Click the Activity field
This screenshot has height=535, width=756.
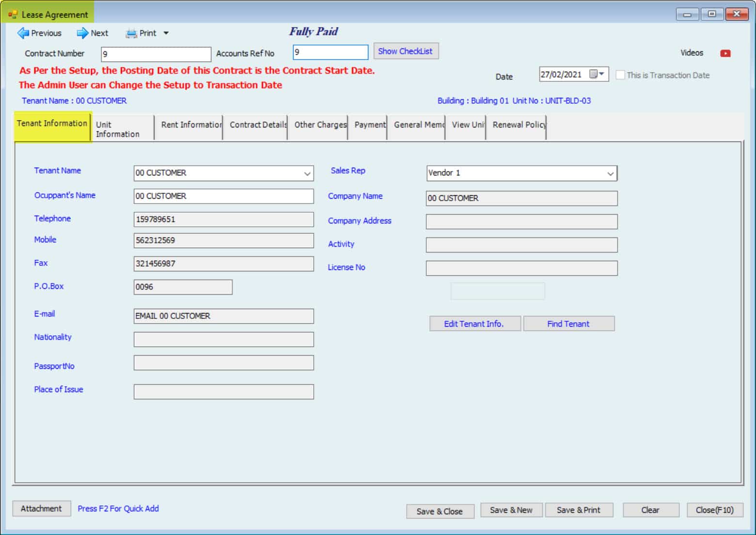coord(522,245)
